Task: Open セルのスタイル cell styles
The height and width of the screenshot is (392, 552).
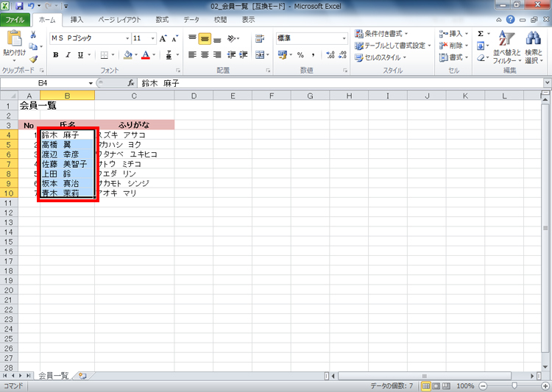Action: (x=381, y=57)
